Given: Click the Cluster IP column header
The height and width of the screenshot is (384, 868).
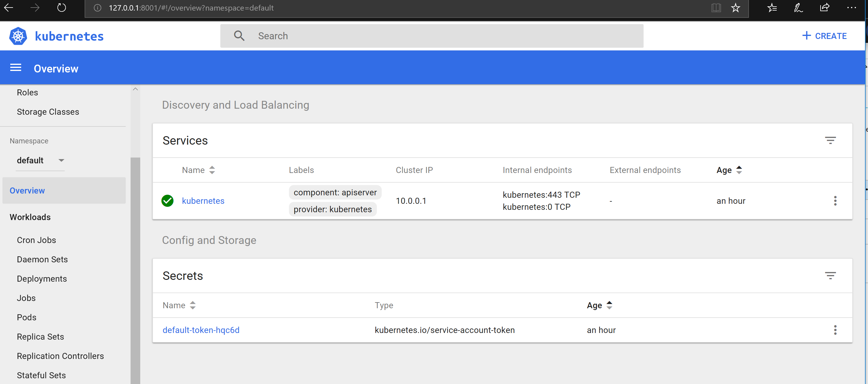Looking at the screenshot, I should click(x=414, y=170).
